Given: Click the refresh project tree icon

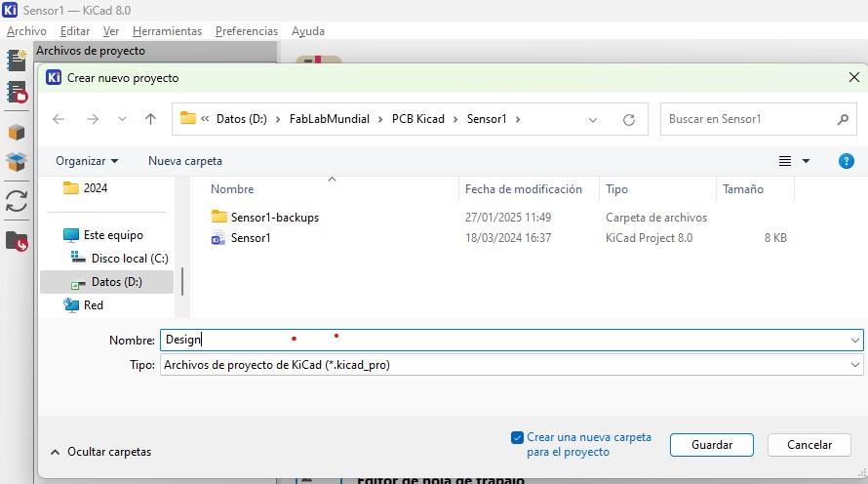Looking at the screenshot, I should (16, 201).
